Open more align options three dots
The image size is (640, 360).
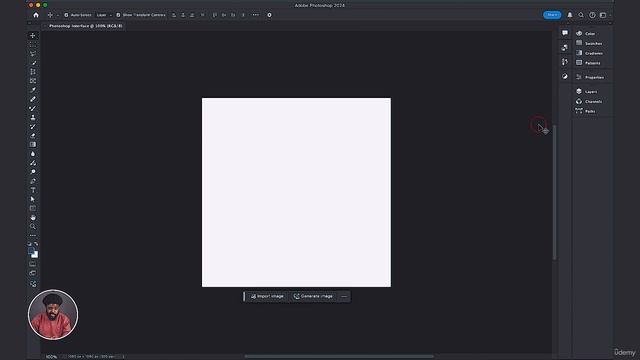point(256,15)
